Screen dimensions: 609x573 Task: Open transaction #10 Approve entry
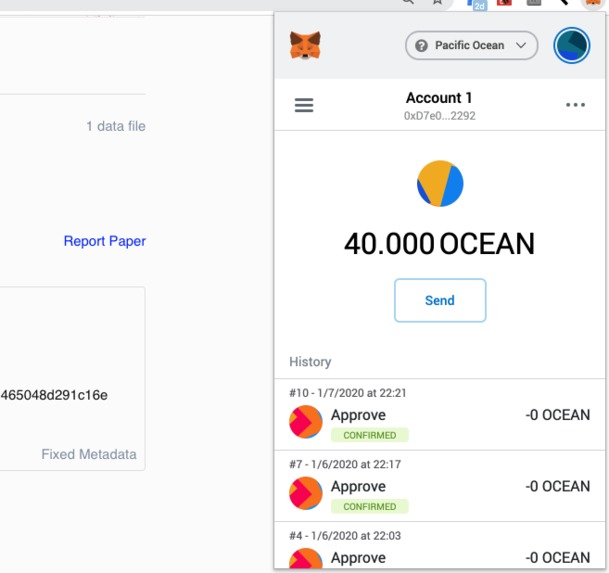tap(440, 415)
